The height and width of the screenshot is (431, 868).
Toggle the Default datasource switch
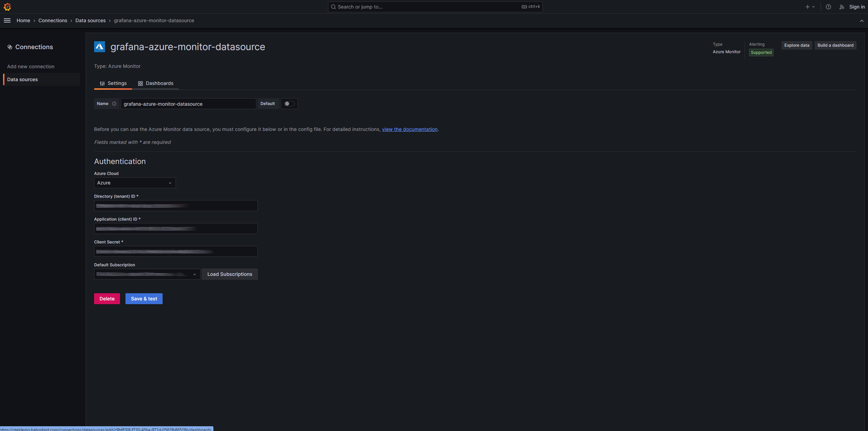[x=289, y=104]
